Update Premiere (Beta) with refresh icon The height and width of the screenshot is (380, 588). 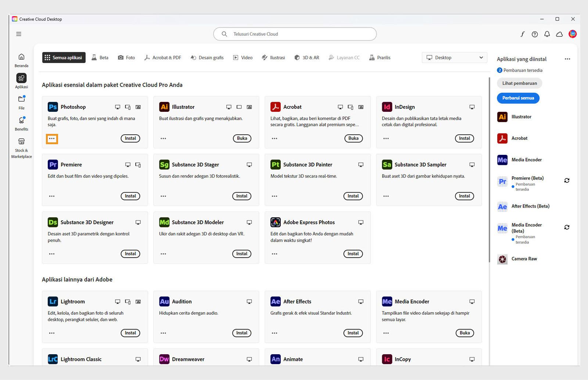tap(567, 181)
